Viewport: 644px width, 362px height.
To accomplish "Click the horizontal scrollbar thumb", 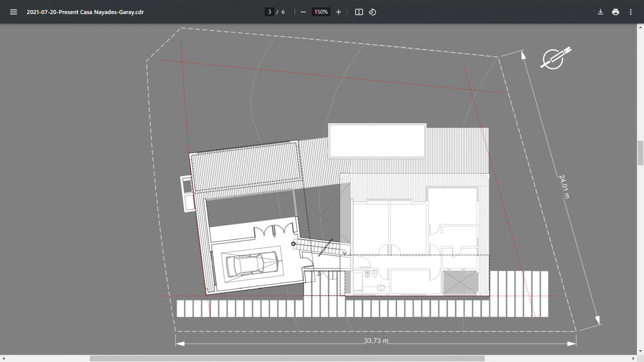I will point(287,359).
